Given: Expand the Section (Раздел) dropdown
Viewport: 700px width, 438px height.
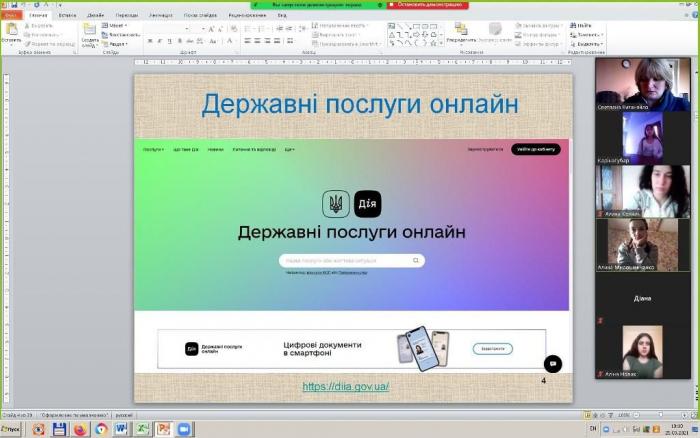Looking at the screenshot, I should 117,44.
